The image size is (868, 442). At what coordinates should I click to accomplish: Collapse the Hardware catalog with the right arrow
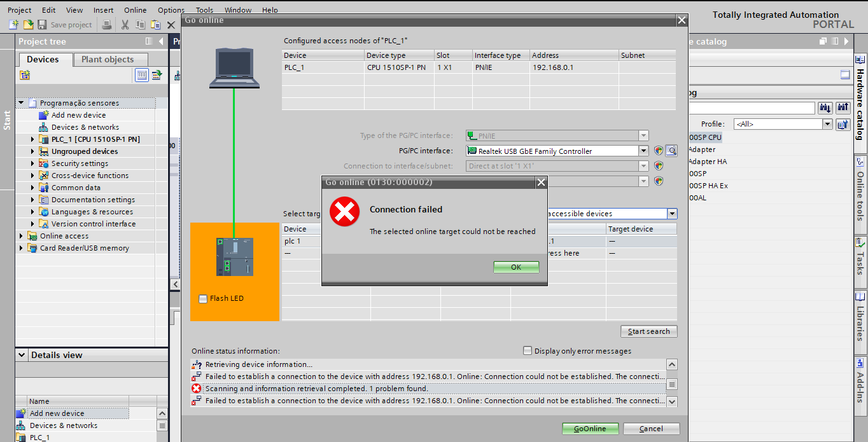click(846, 41)
